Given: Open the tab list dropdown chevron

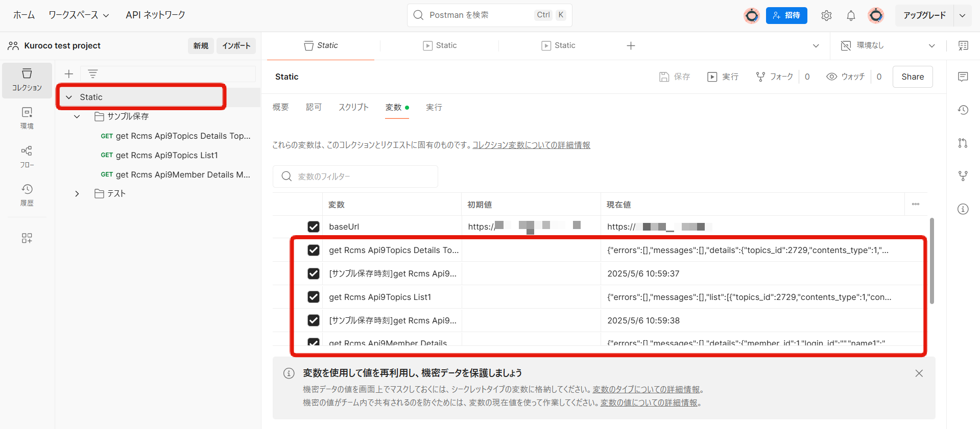Looking at the screenshot, I should [816, 46].
